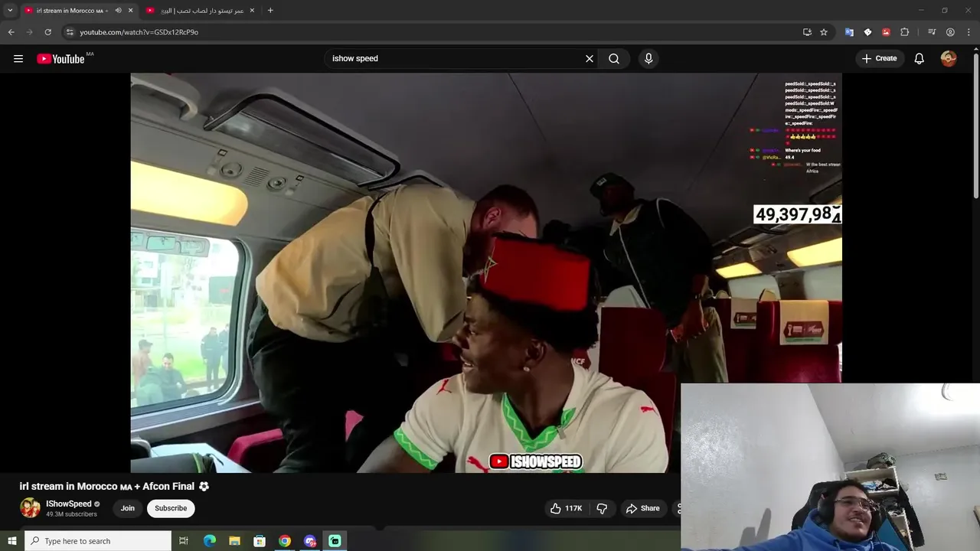View site information icon in address bar
This screenshot has height=551, width=980.
coord(70,32)
